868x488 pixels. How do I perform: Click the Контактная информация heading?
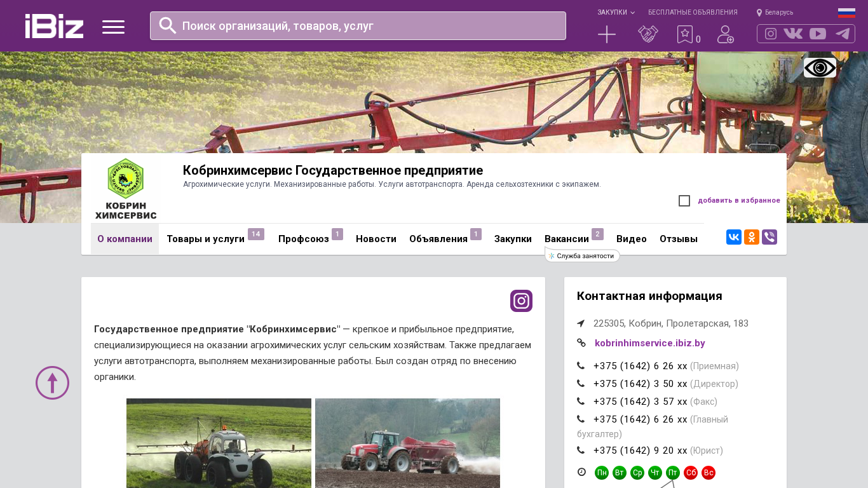coord(649,296)
